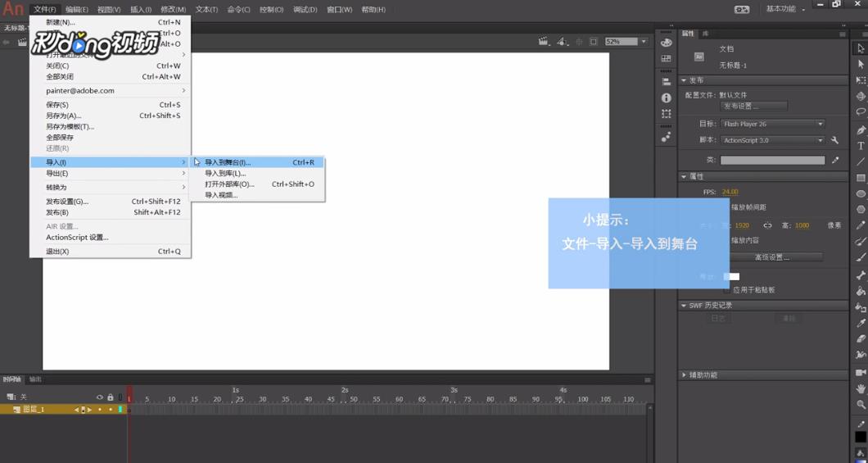
Task: Expand the 导出(E) submenu
Action: 110,174
